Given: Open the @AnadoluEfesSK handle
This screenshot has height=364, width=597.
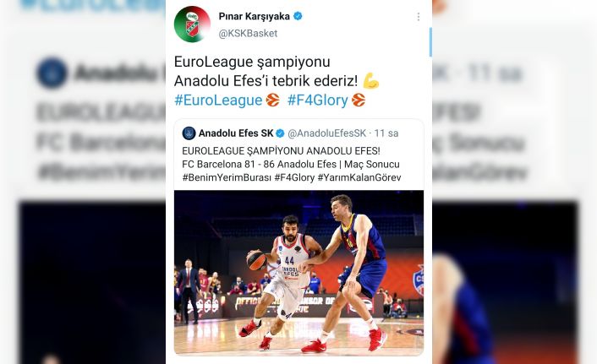Looking at the screenshot, I should [x=326, y=133].
